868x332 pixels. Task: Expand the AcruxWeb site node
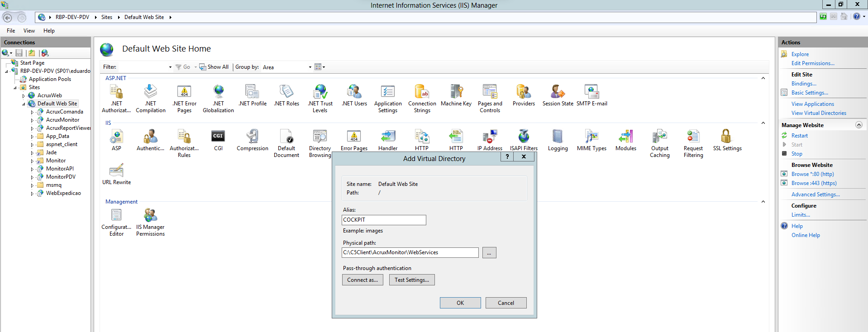[24, 95]
